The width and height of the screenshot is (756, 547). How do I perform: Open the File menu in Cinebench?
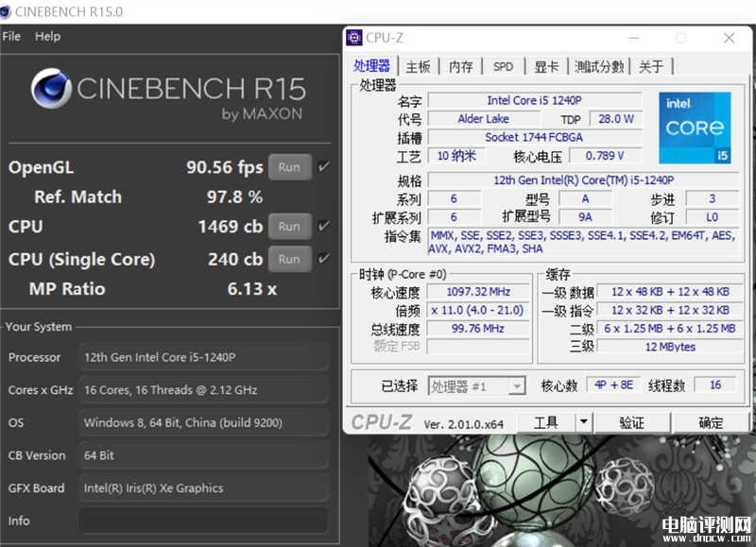11,37
